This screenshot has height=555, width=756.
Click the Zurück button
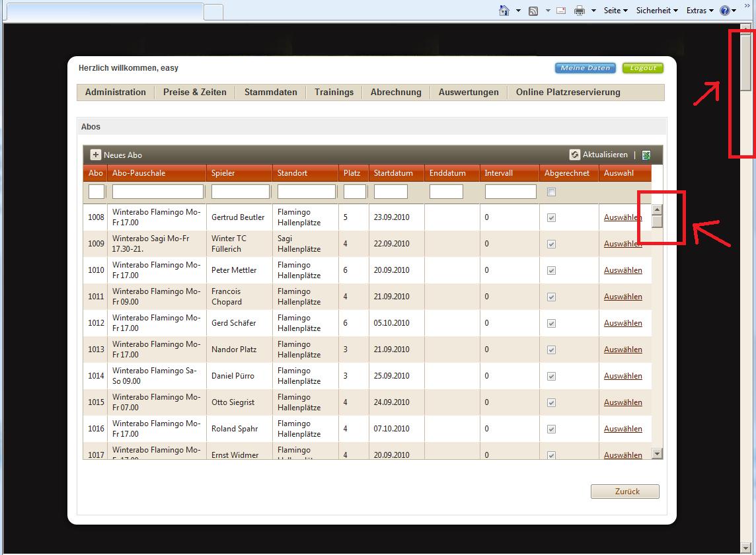click(x=625, y=492)
